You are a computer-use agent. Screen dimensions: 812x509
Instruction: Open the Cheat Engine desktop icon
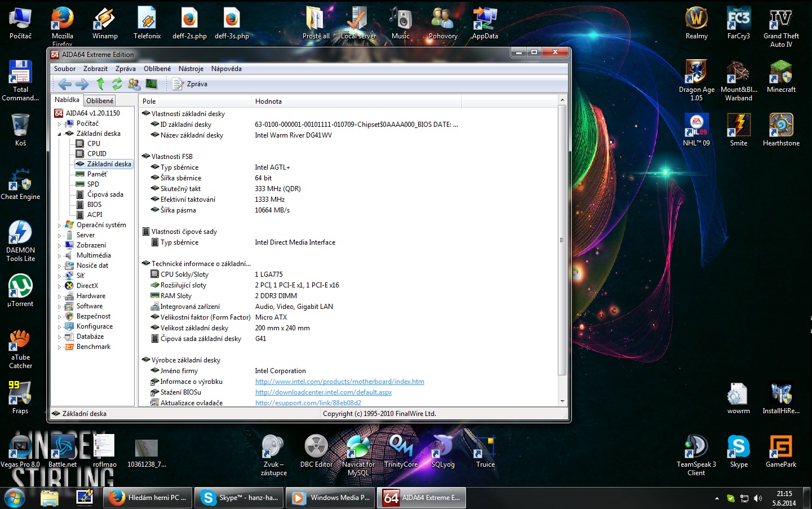pos(20,184)
